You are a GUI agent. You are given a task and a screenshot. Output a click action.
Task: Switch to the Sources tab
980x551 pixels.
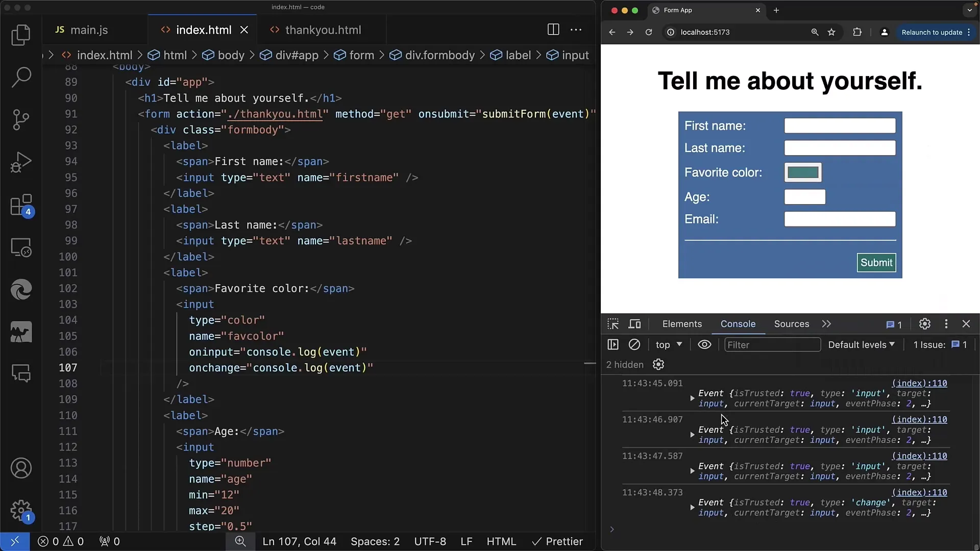792,323
